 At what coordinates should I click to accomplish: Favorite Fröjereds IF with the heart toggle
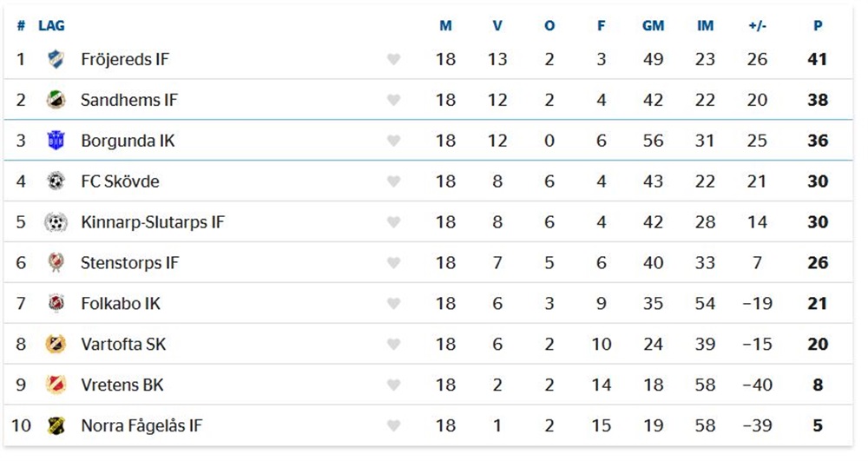393,60
